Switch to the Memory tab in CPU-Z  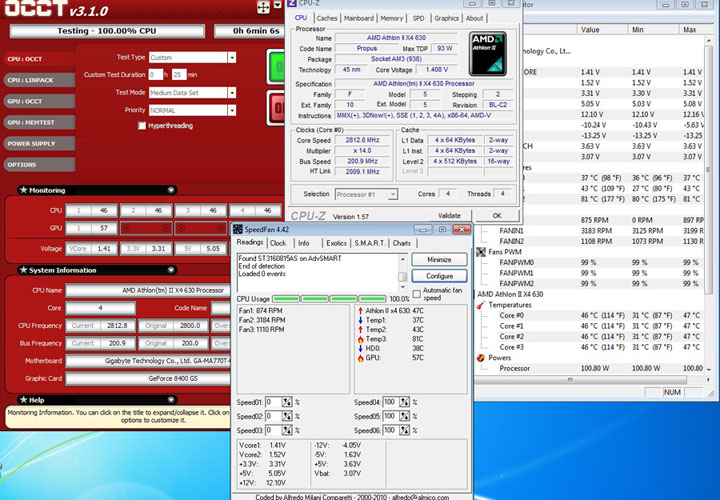pyautogui.click(x=391, y=18)
